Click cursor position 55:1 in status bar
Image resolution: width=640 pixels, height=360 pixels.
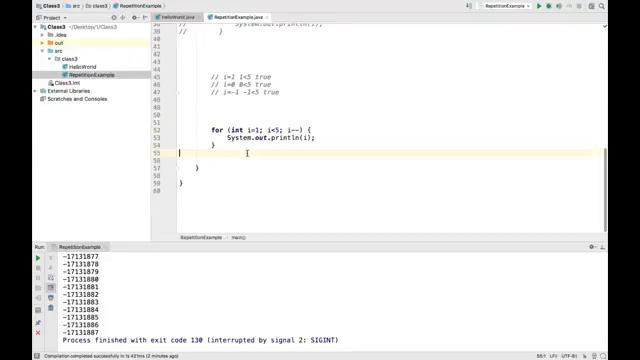pyautogui.click(x=541, y=356)
